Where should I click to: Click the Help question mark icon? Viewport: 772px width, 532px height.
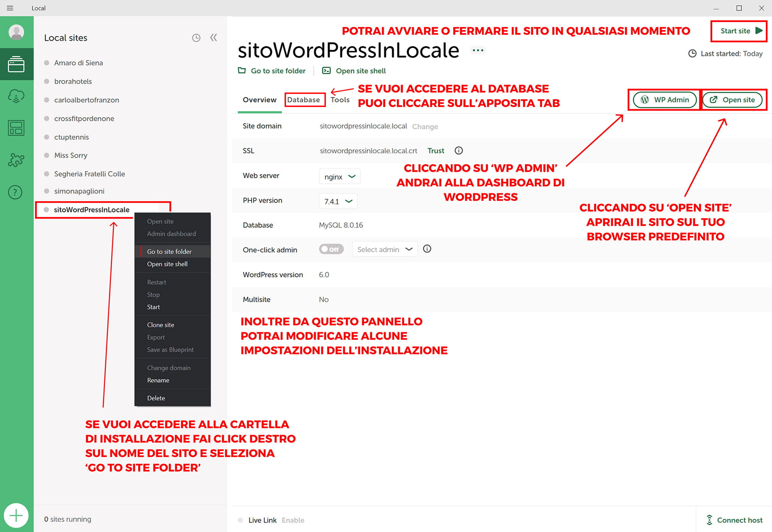tap(15, 192)
